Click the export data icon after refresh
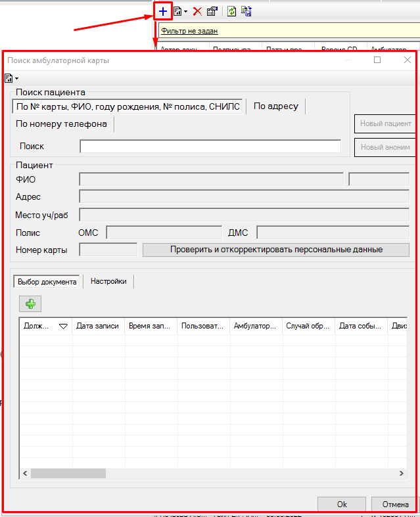Screen dimensions: 420x517 click(246, 11)
